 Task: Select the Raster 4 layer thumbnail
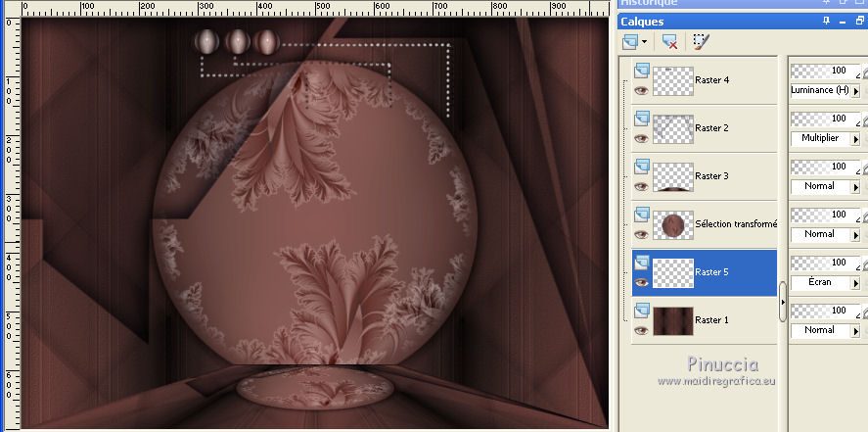[x=673, y=81]
